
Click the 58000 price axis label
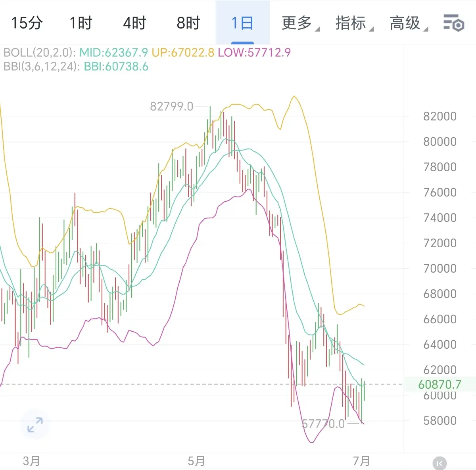440,420
